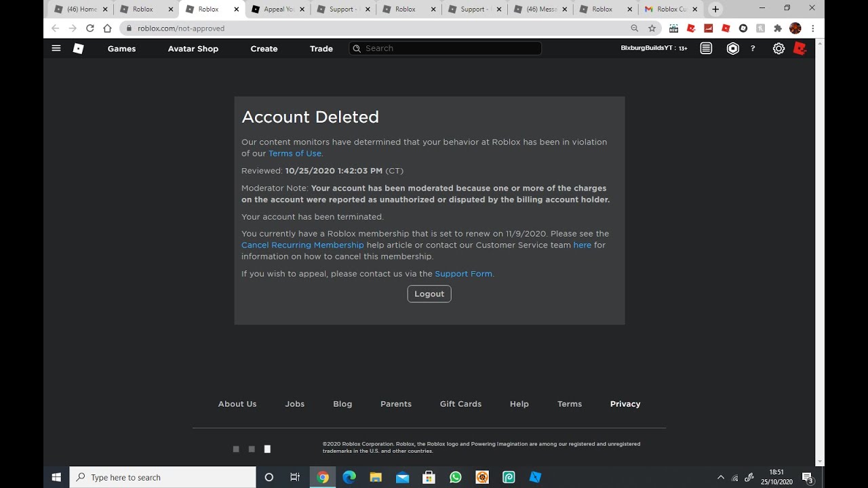
Task: Open the grey cursive-letter extension icon
Action: pyautogui.click(x=760, y=28)
